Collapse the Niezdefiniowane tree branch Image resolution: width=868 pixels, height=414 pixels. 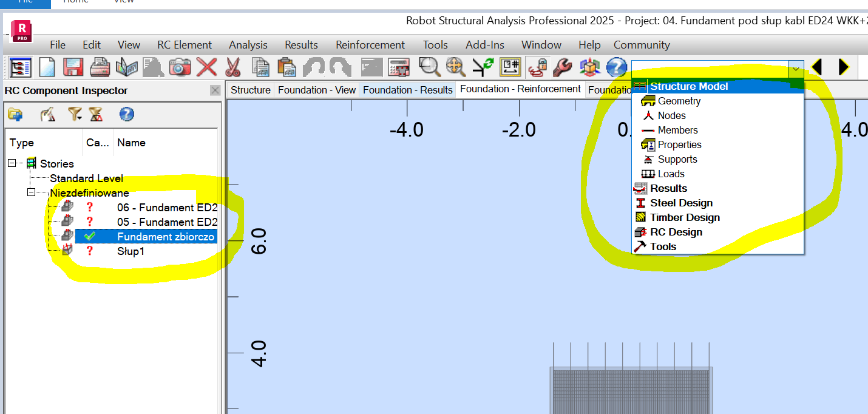click(30, 192)
